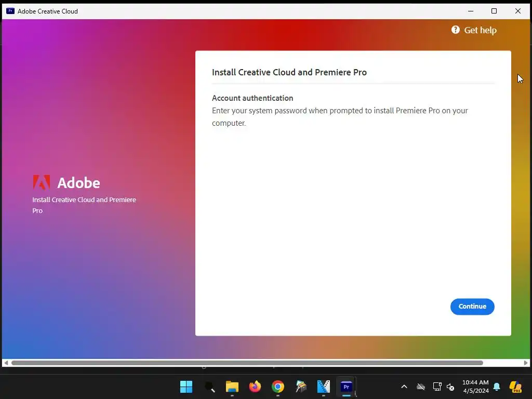Click the Get help question mark icon
Viewport: 532px width, 399px height.
[x=455, y=30]
